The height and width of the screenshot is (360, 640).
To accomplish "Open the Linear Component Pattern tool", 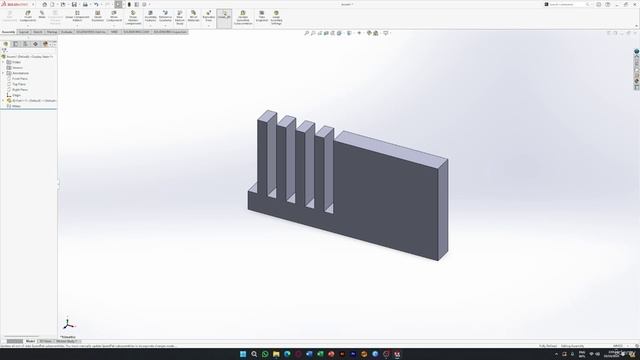I will (x=77, y=16).
